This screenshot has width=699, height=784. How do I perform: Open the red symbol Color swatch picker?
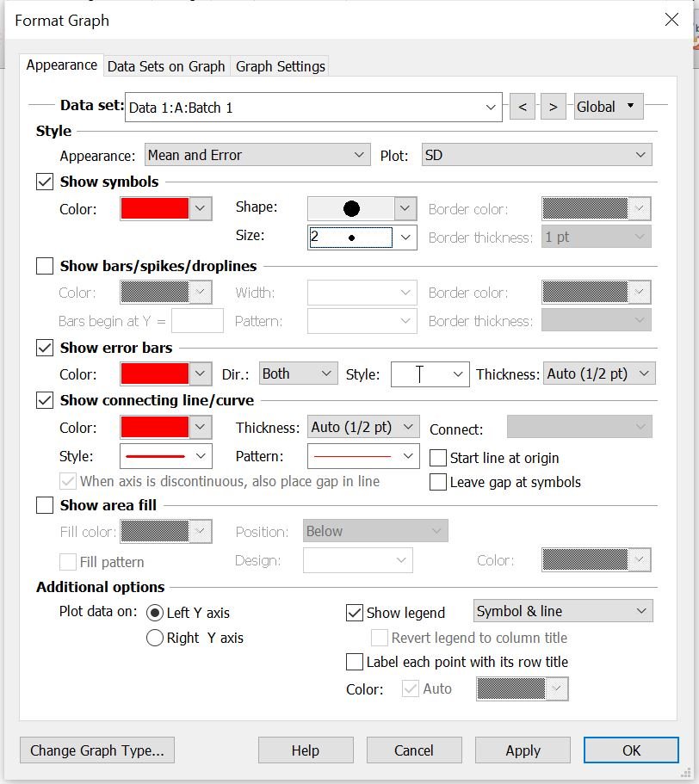point(164,207)
